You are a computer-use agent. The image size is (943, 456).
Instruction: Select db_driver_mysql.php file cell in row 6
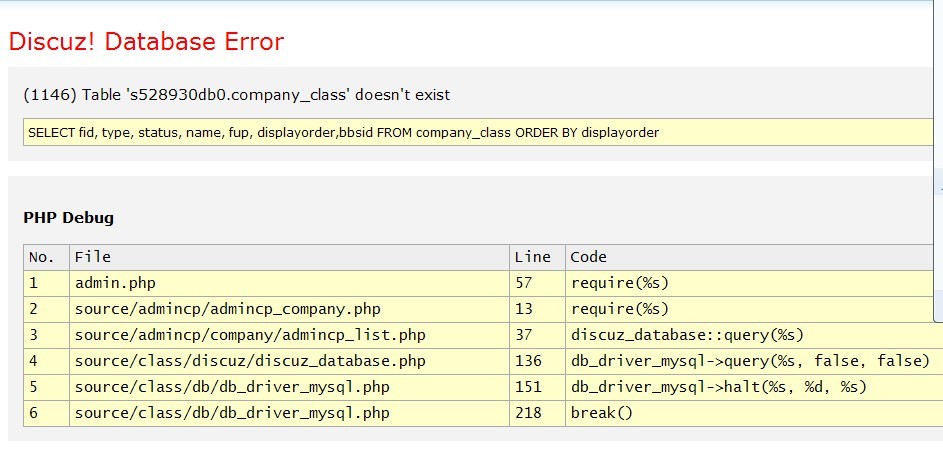pyautogui.click(x=289, y=413)
